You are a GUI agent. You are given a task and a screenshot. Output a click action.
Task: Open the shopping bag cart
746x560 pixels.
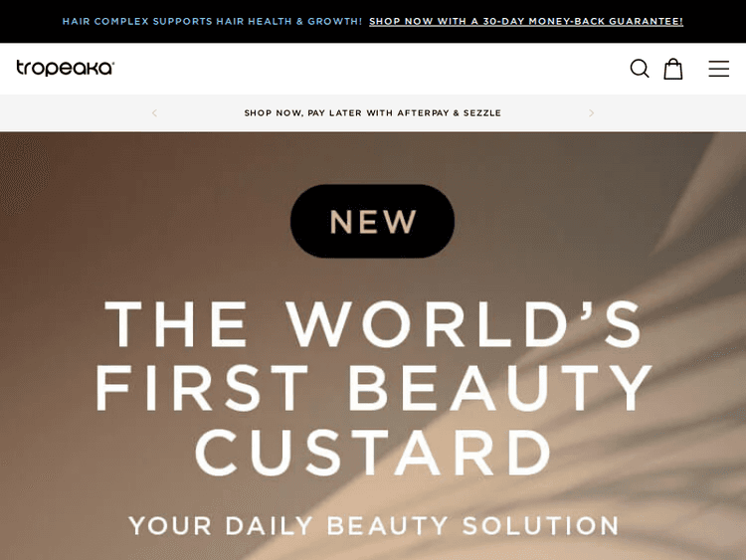point(673,69)
